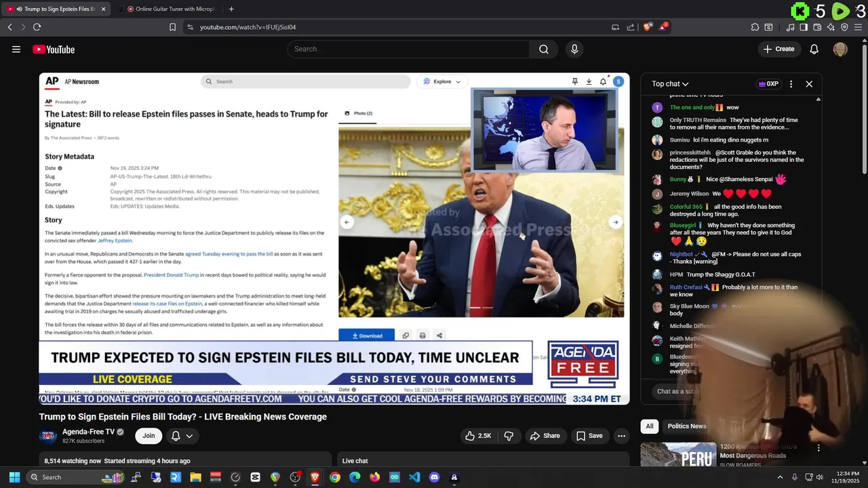Click Nightbot's chat message username
Screen dimensions: 868x488
(682, 254)
